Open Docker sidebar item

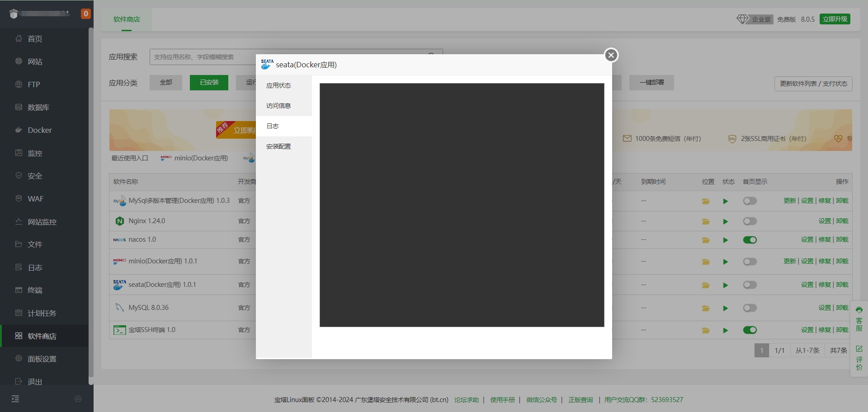(x=44, y=130)
